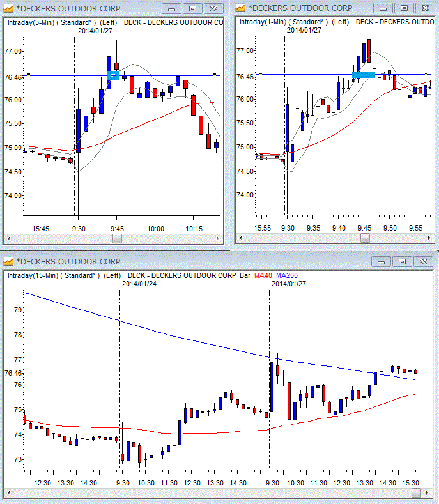439x504 pixels.
Task: Click the 10:15 time label in 3-Min chart
Action: click(194, 229)
